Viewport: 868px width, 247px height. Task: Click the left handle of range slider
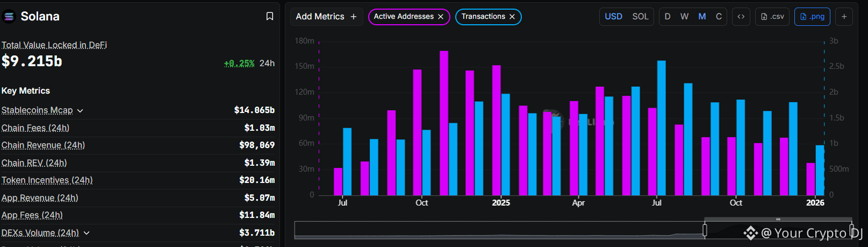[705, 230]
